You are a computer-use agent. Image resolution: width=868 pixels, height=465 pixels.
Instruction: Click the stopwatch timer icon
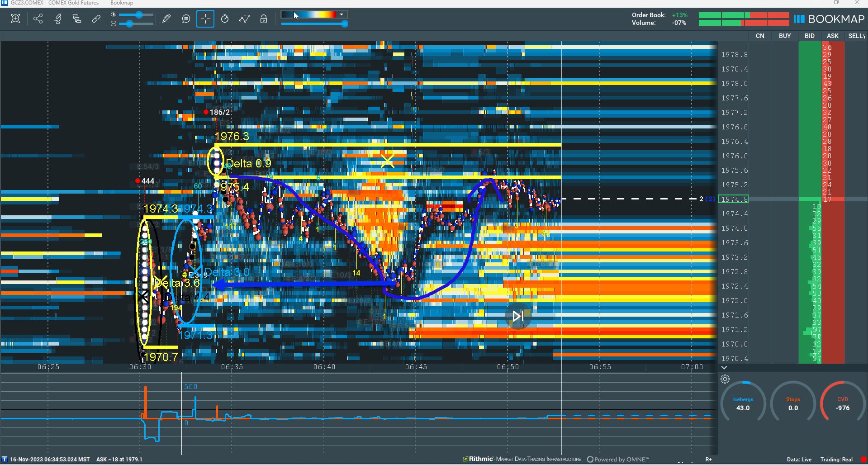pyautogui.click(x=225, y=19)
